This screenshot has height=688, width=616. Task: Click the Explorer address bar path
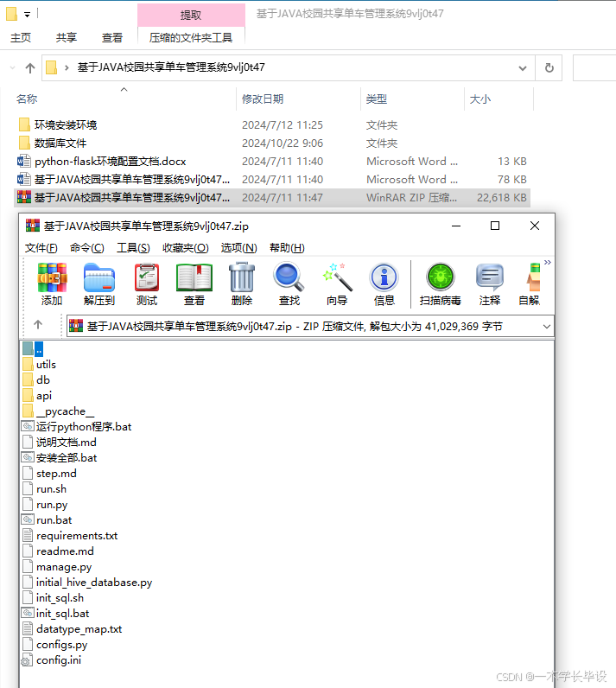[x=171, y=67]
